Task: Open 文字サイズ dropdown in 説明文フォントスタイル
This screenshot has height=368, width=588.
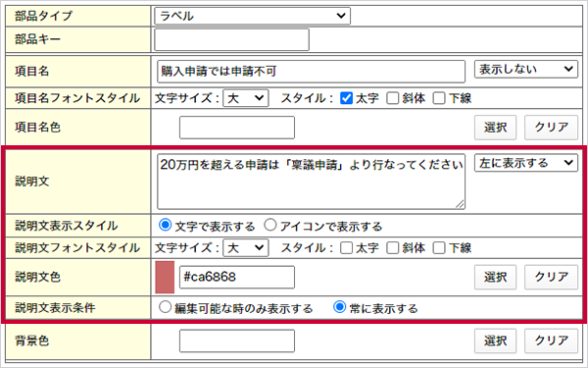Action: point(246,248)
